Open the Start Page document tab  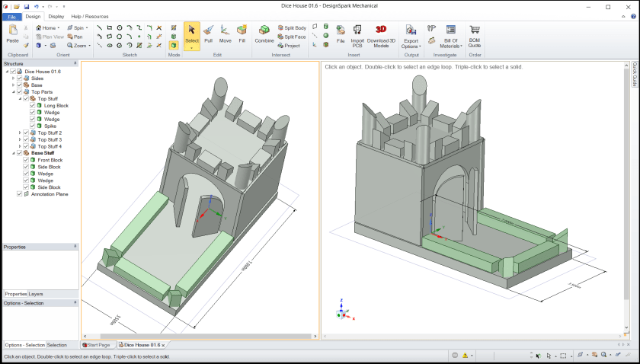(98, 345)
